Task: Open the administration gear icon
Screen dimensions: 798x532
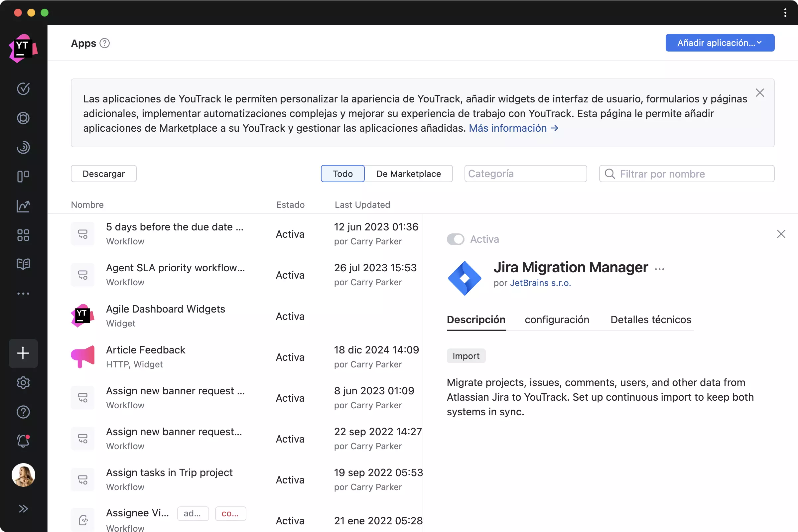Action: point(23,383)
